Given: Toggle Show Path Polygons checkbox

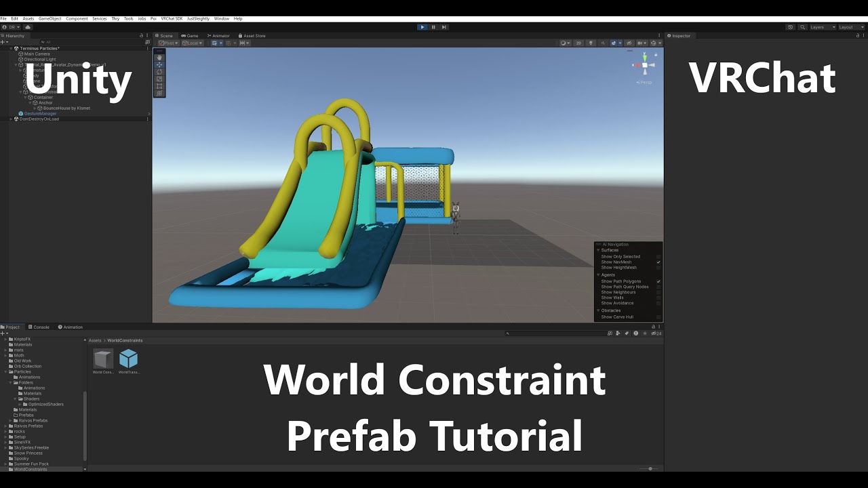Looking at the screenshot, I should click(658, 281).
